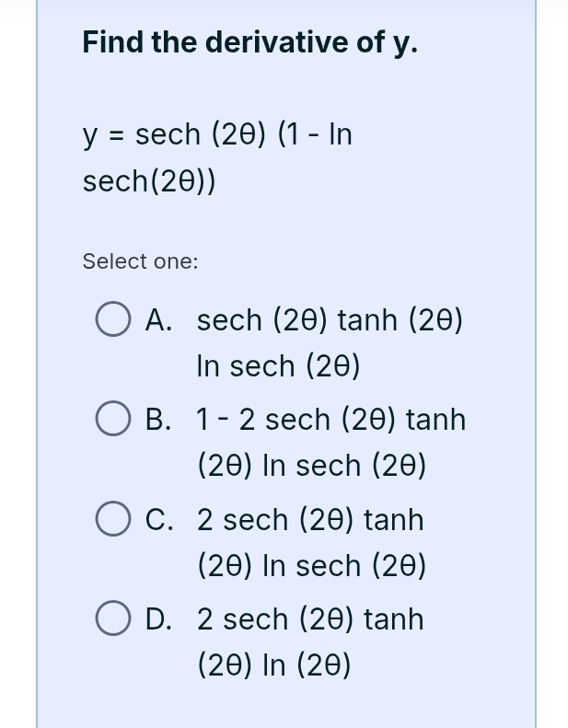
Task: Click the equation's second line "sech(2θ))"
Action: point(150,182)
